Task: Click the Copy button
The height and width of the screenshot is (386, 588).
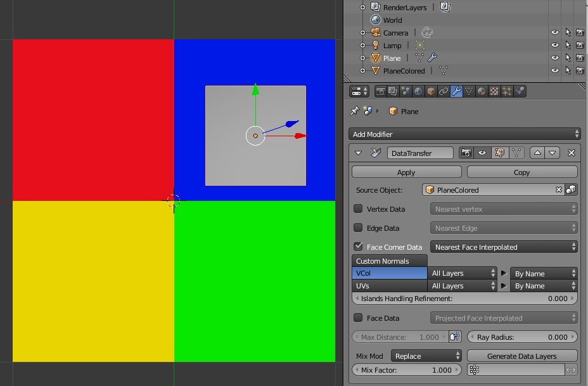Action: tap(522, 172)
